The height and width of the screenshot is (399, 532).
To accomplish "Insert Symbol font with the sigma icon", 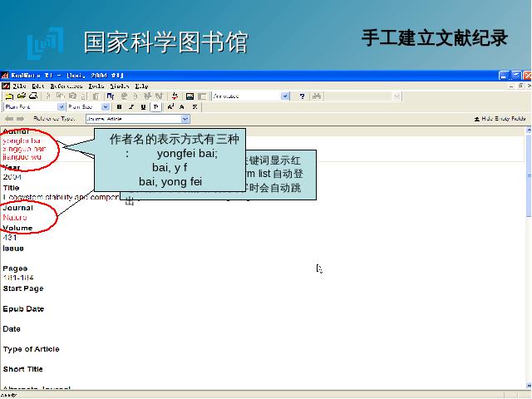I will pos(195,107).
